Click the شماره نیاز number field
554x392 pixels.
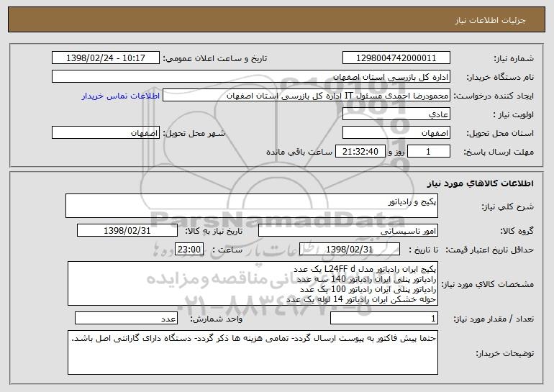tap(396, 58)
